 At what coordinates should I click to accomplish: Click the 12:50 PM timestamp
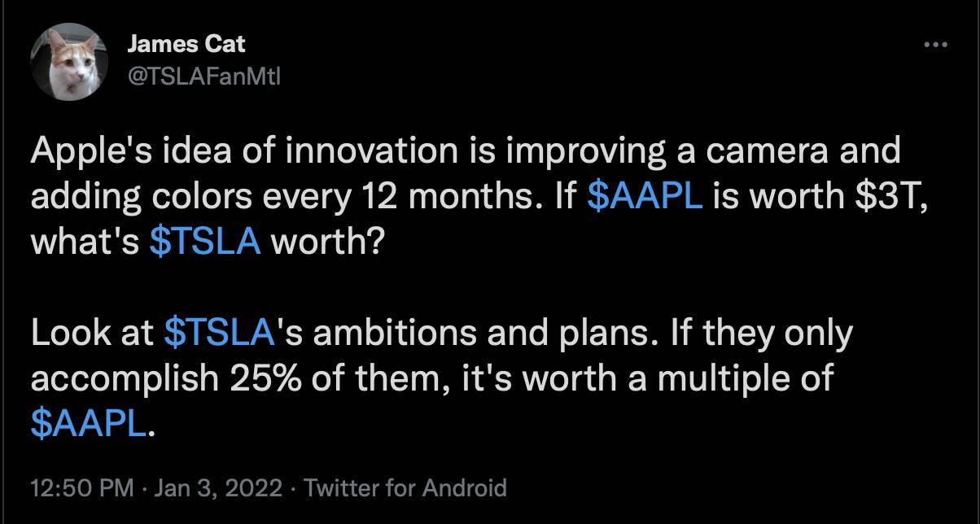coord(81,488)
